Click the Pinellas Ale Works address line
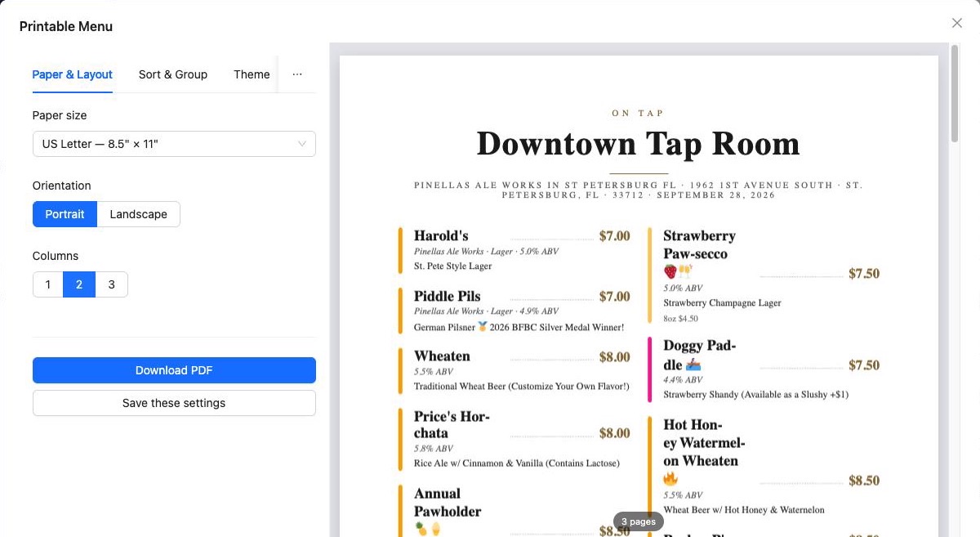Viewport: 980px width, 537px height. (639, 190)
